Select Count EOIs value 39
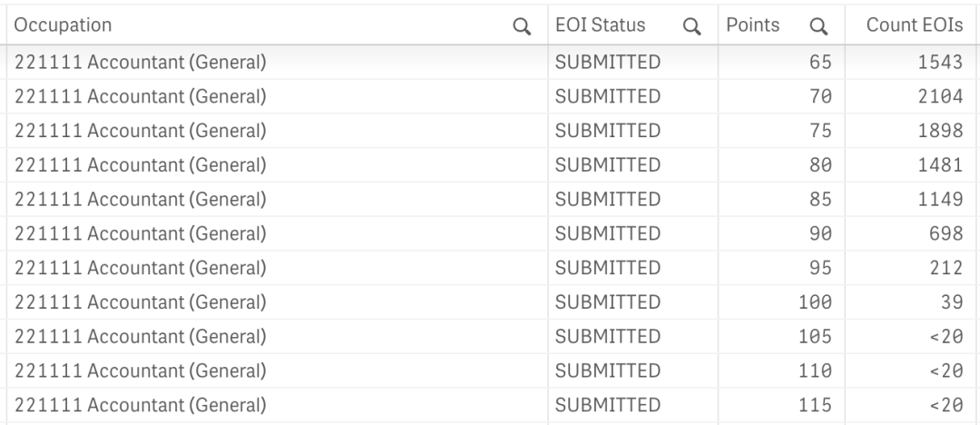The image size is (980, 425). pyautogui.click(x=952, y=303)
